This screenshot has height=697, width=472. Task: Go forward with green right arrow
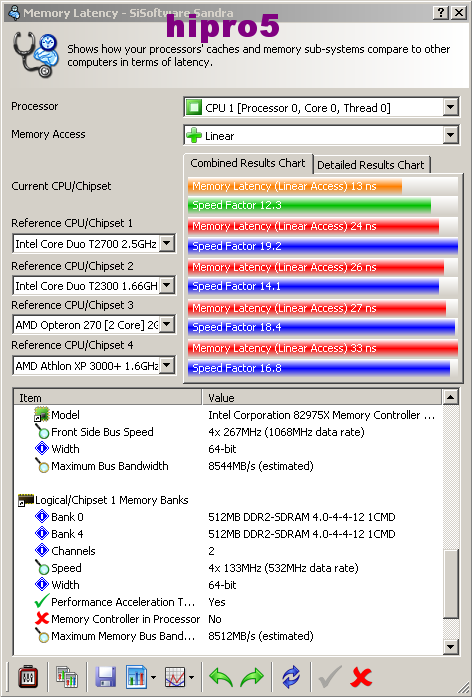point(252,677)
